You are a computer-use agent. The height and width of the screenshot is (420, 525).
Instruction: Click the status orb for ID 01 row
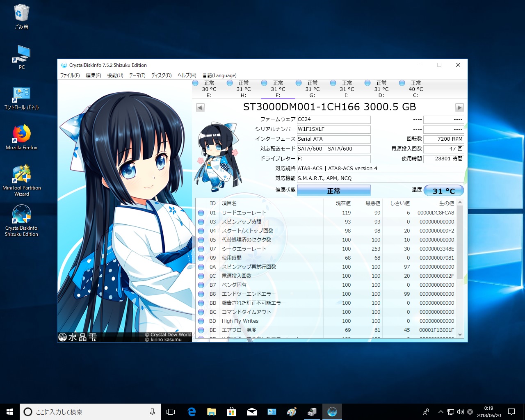(x=201, y=213)
